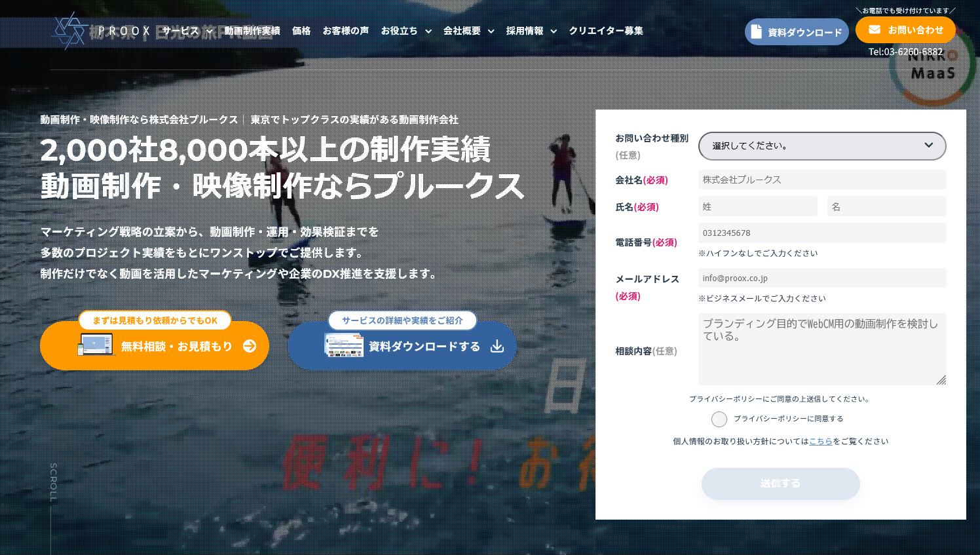Expand the サービス menu chevron
This screenshot has height=555, width=980.
click(x=210, y=31)
